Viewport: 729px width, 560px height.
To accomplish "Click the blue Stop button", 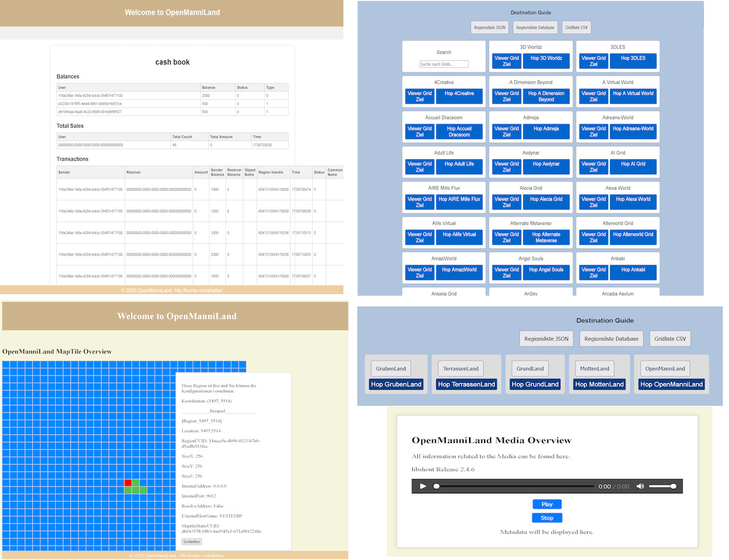I will 547,518.
